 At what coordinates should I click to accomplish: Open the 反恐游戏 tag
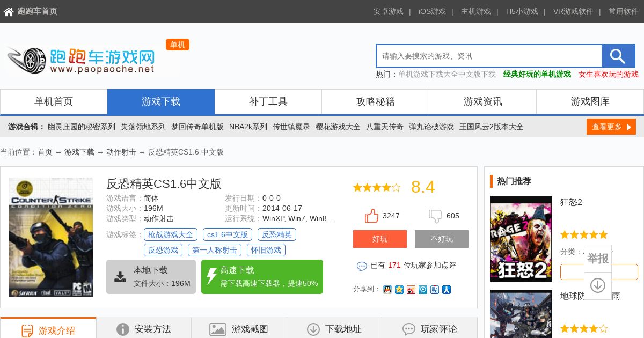click(163, 250)
